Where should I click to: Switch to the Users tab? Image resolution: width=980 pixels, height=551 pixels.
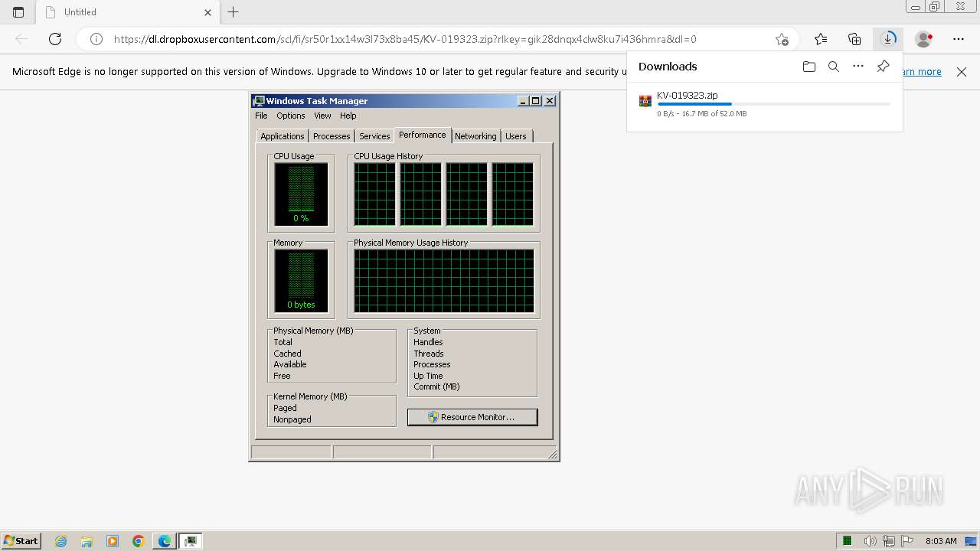click(516, 136)
